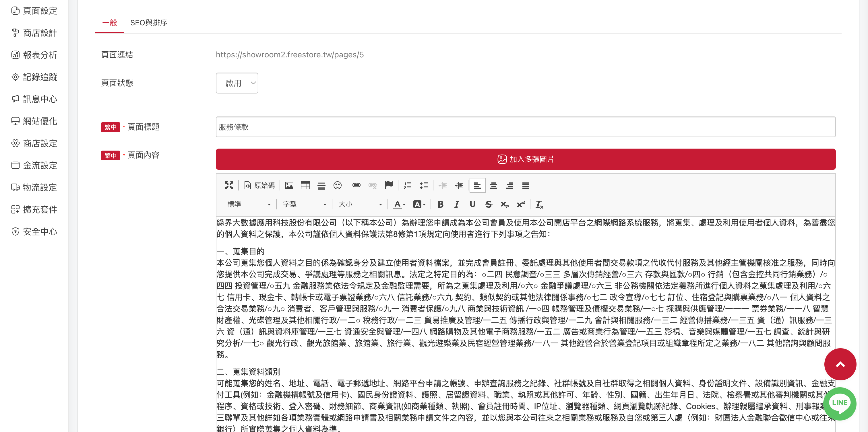Screen dimensions: 868x432
Task: Open the page link URL
Action: [x=290, y=55]
